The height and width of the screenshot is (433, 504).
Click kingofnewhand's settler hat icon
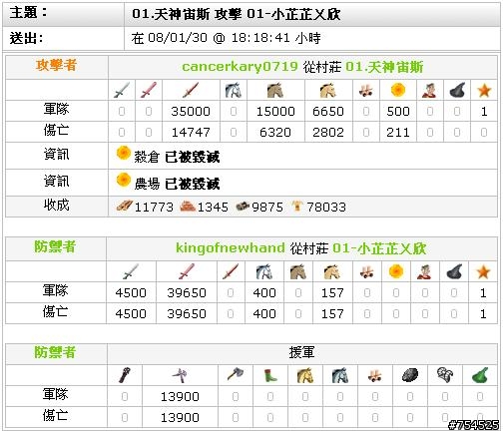tap(454, 271)
